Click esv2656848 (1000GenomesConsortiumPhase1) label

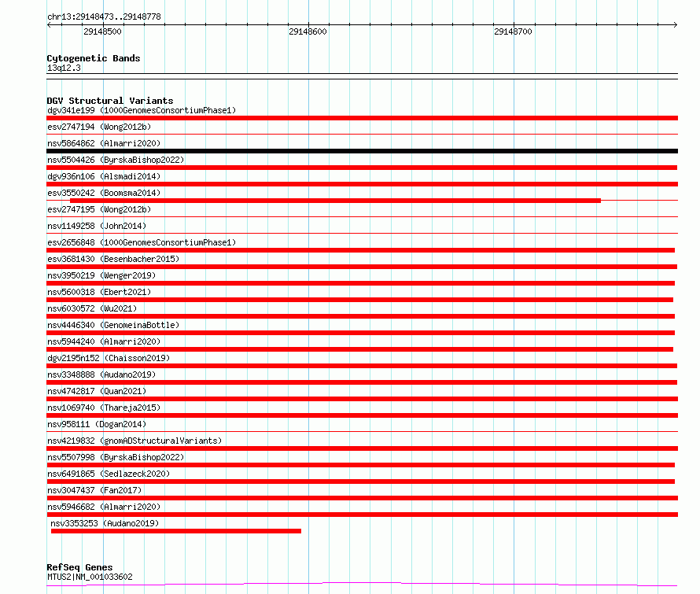point(142,242)
